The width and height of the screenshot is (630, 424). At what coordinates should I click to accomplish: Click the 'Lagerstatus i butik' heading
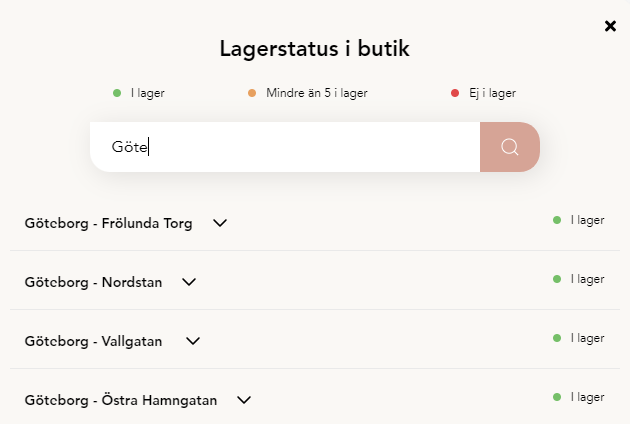click(315, 48)
